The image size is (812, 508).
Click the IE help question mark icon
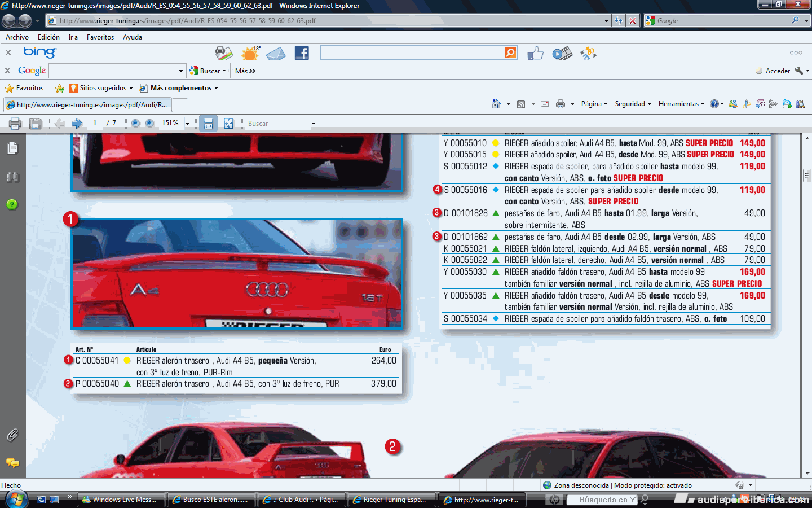714,104
